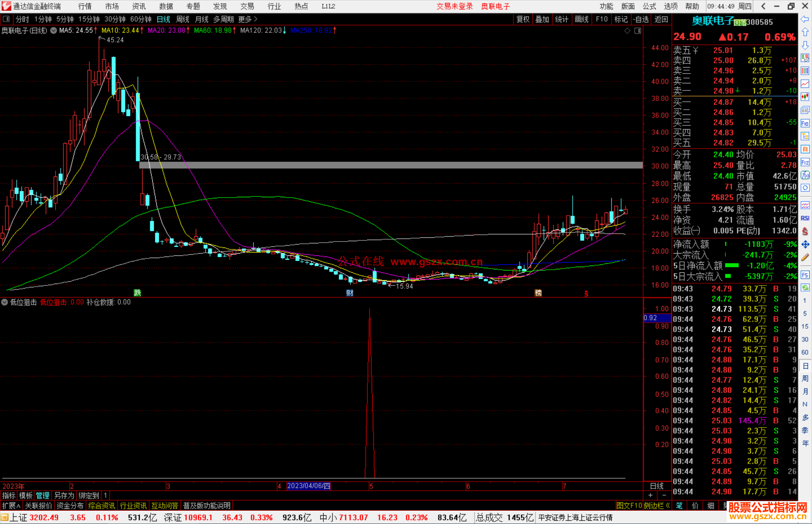The width and height of the screenshot is (812, 524).
Task: Click the RSI indicator sidebar icon
Action: [x=805, y=218]
